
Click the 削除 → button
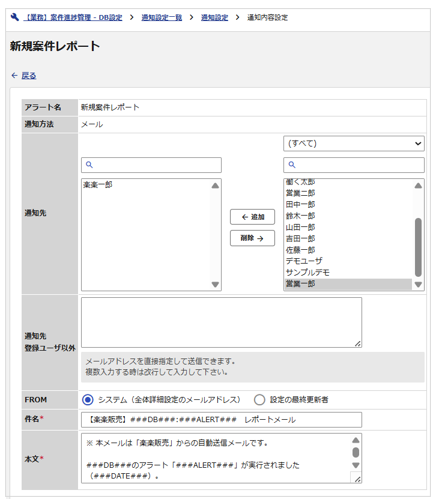252,238
